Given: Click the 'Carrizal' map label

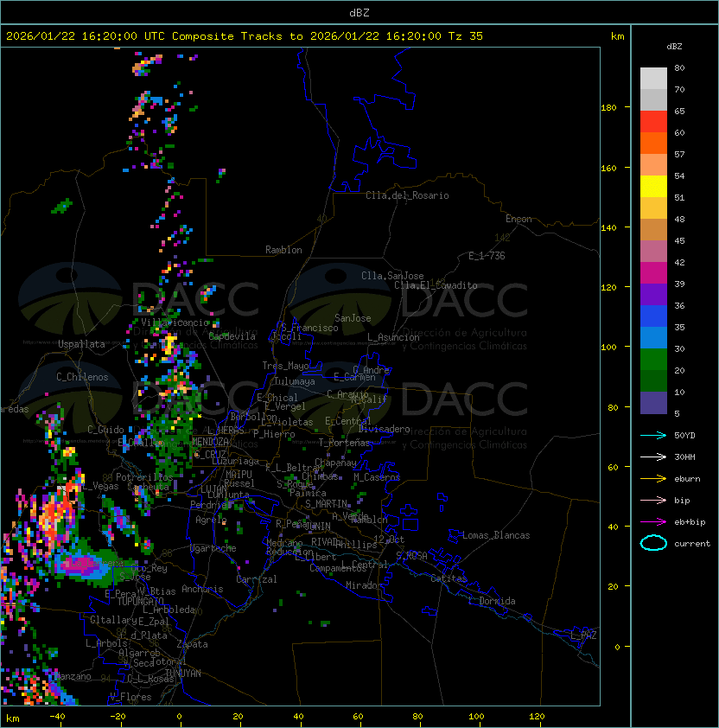Looking at the screenshot, I should coord(257,579).
